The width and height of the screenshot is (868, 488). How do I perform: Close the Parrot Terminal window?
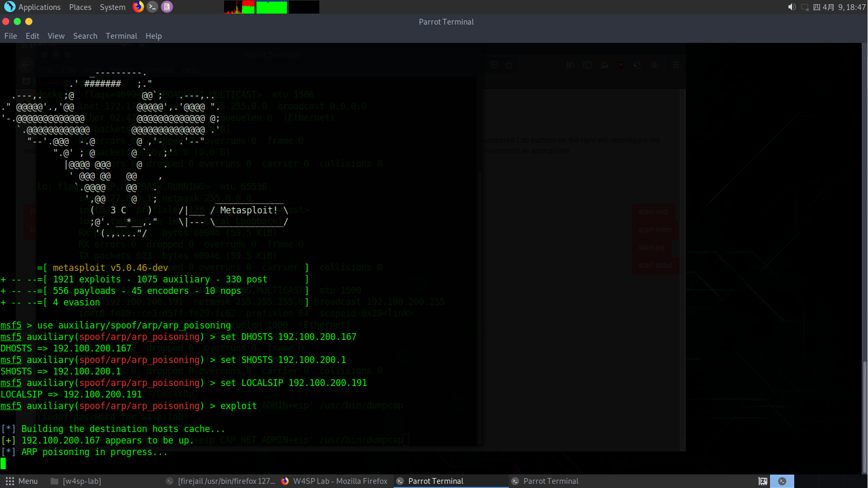point(6,21)
